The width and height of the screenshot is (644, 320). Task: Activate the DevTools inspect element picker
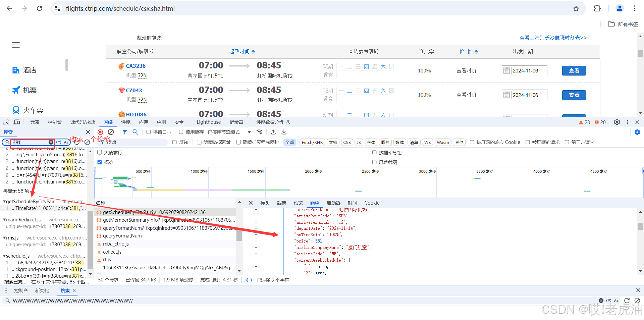6,122
